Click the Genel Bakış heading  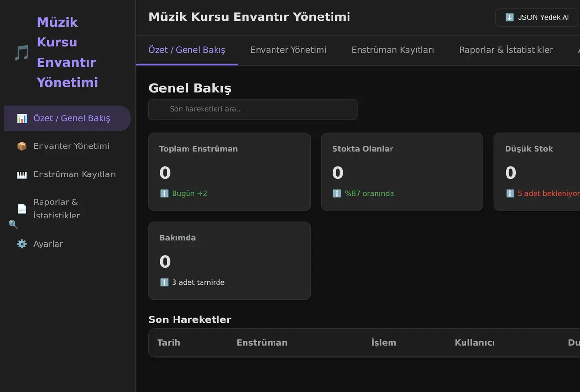(x=190, y=88)
